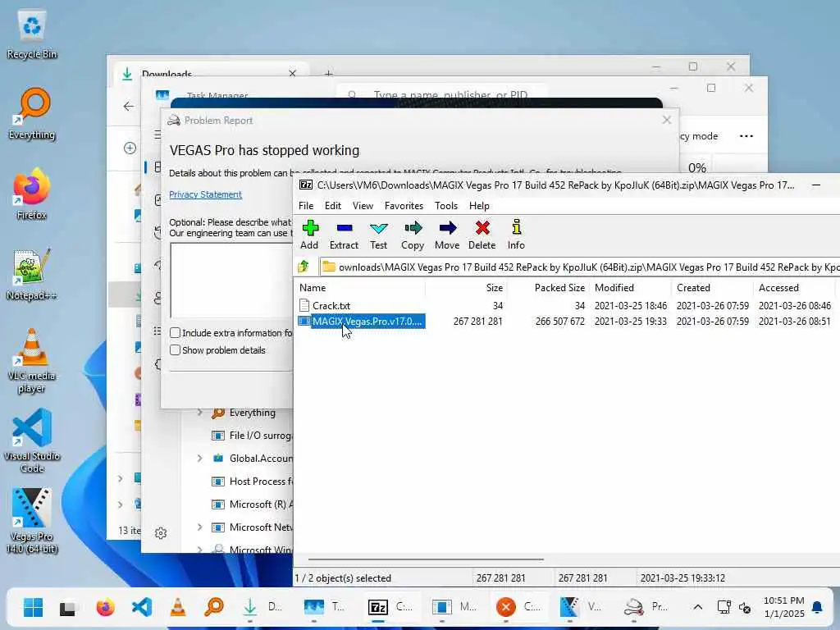
Task: Click the Add button in 7-Zip toolbar
Action: tap(309, 235)
